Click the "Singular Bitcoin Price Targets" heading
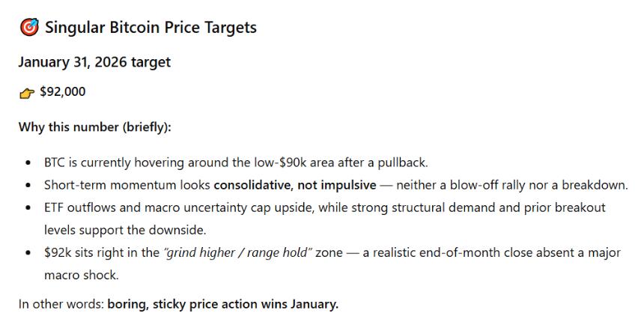 click(x=151, y=28)
